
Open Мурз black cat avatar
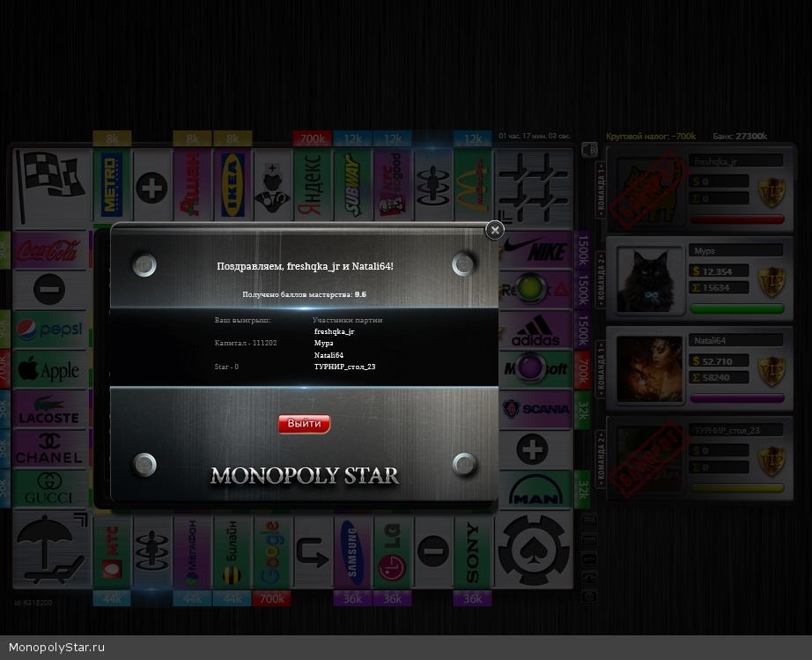pyautogui.click(x=650, y=278)
